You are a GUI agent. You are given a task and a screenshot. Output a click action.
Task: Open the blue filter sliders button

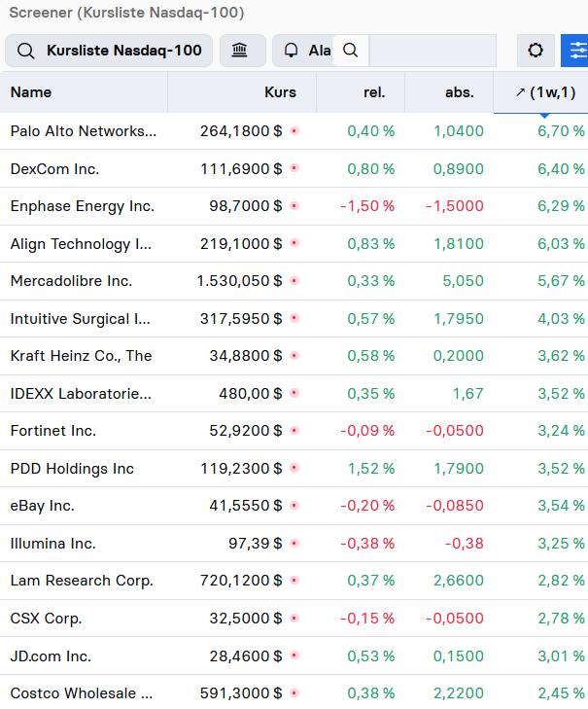[575, 51]
